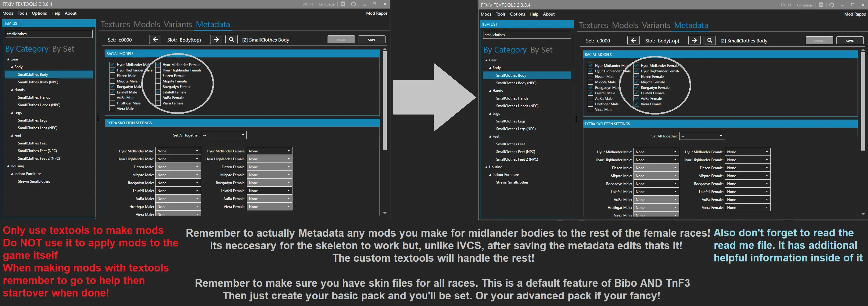Click scroll-up arrow of left window metadata panel
This screenshot has height=306, width=868.
385,49
